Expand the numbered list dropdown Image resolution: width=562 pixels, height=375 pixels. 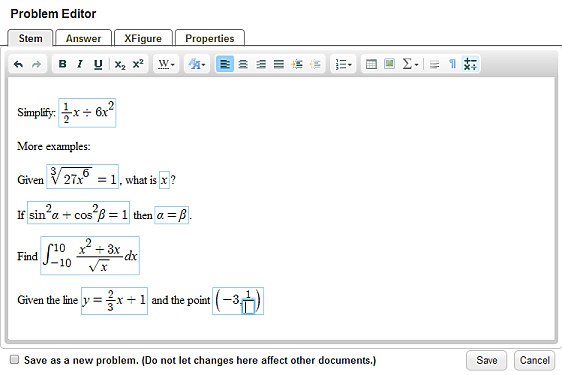tap(343, 64)
